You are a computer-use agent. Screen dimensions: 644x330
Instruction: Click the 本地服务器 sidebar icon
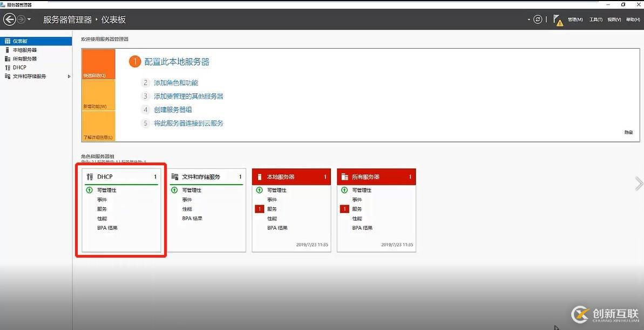tap(8, 50)
